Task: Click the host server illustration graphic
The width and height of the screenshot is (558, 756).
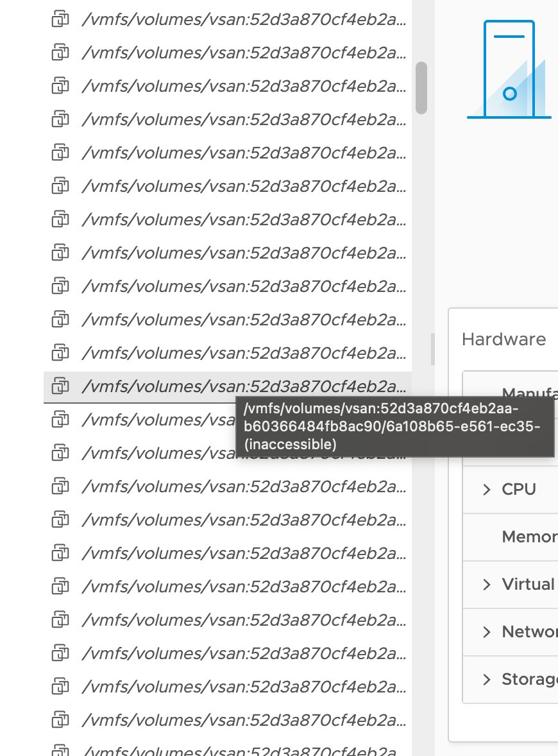Action: click(x=509, y=67)
